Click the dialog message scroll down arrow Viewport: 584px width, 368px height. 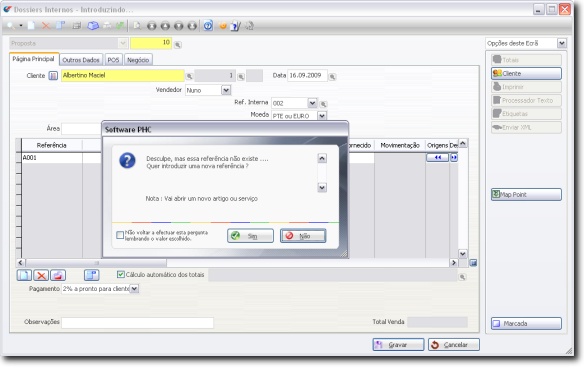point(322,187)
